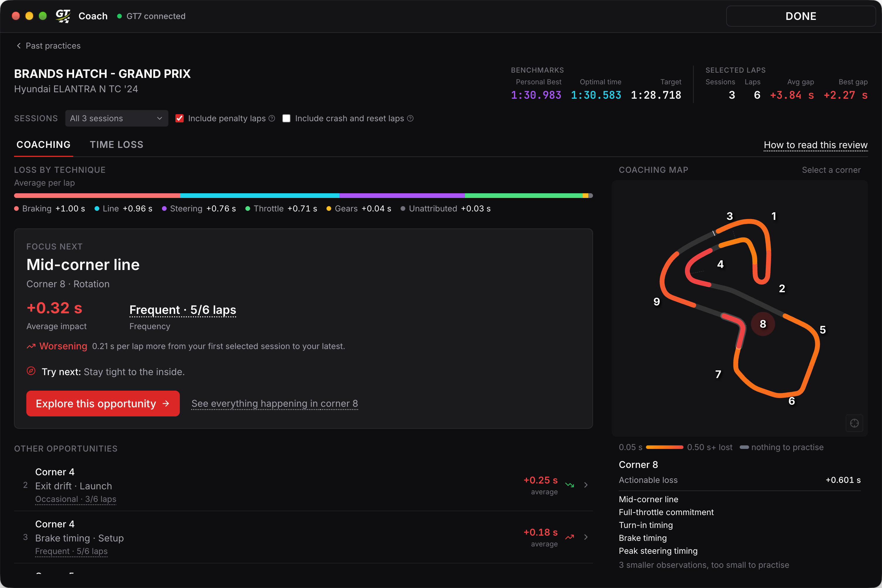This screenshot has width=882, height=588.
Task: Select corner 2 label on coaching map
Action: [782, 289]
